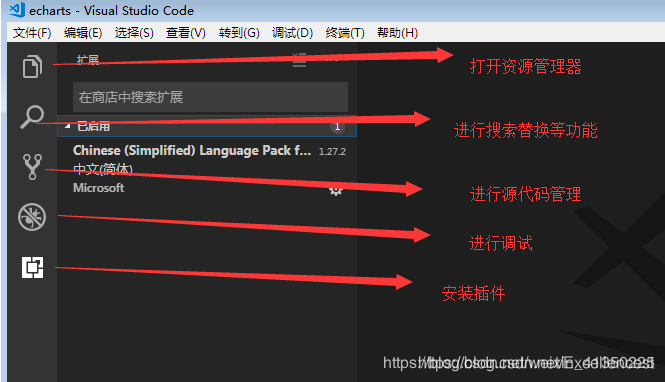Image resolution: width=665 pixels, height=382 pixels.
Task: Open the 文件(F) menu
Action: [32, 33]
